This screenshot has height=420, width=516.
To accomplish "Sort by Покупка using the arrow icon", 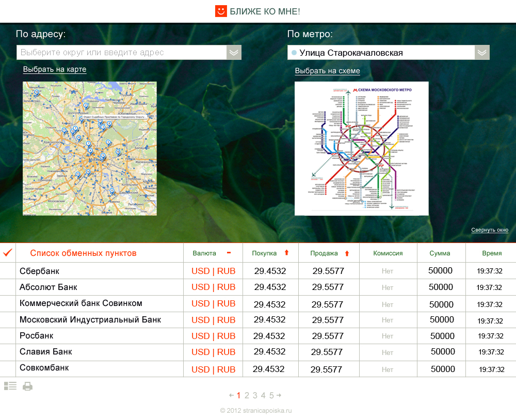I will pos(287,253).
